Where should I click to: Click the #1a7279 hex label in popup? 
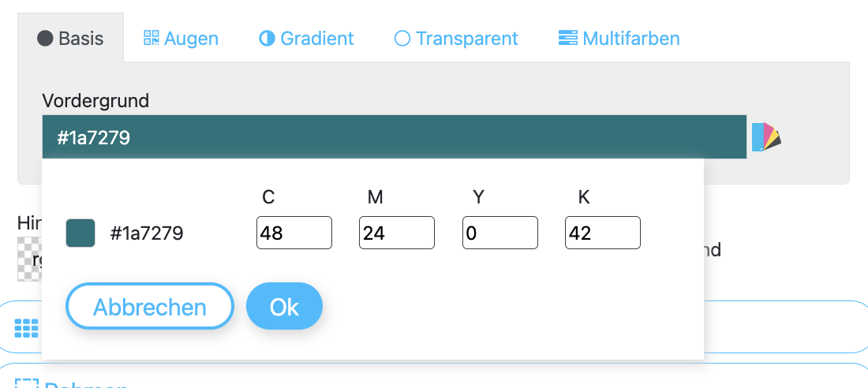tap(147, 233)
